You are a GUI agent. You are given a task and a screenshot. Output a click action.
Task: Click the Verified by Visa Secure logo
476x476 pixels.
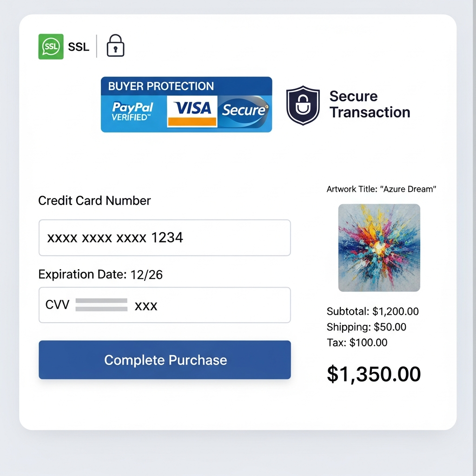(244, 110)
